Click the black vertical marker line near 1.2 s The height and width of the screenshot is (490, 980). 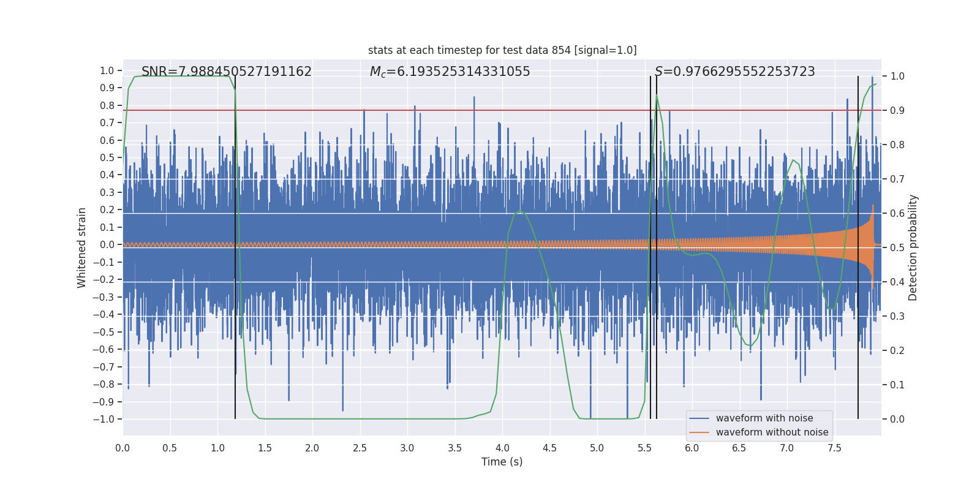click(235, 247)
